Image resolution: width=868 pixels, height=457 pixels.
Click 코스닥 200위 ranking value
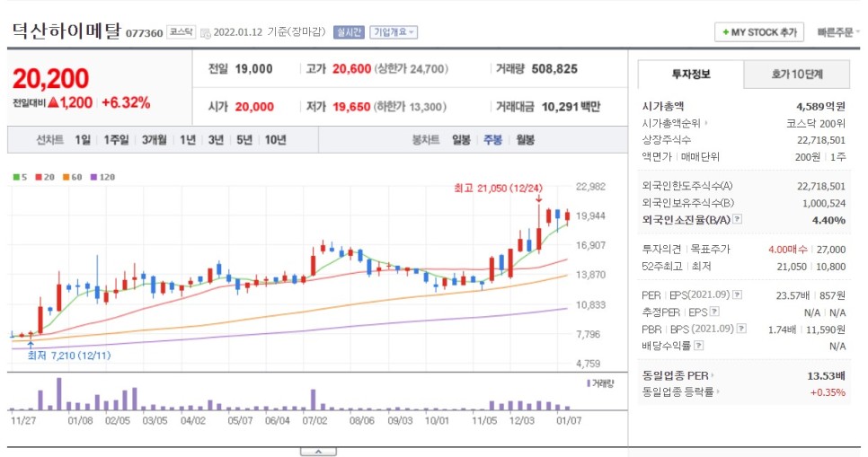point(816,123)
